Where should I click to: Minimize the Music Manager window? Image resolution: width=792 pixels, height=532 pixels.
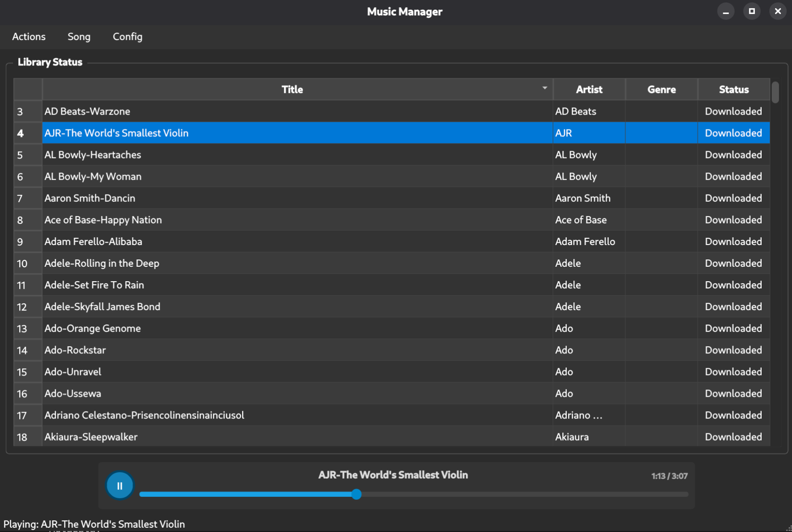[x=726, y=12]
